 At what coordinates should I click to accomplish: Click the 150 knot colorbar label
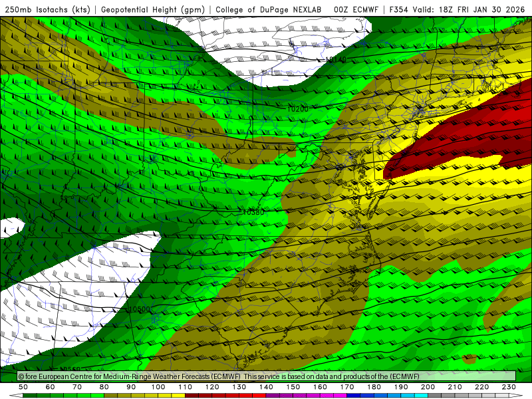click(x=293, y=387)
